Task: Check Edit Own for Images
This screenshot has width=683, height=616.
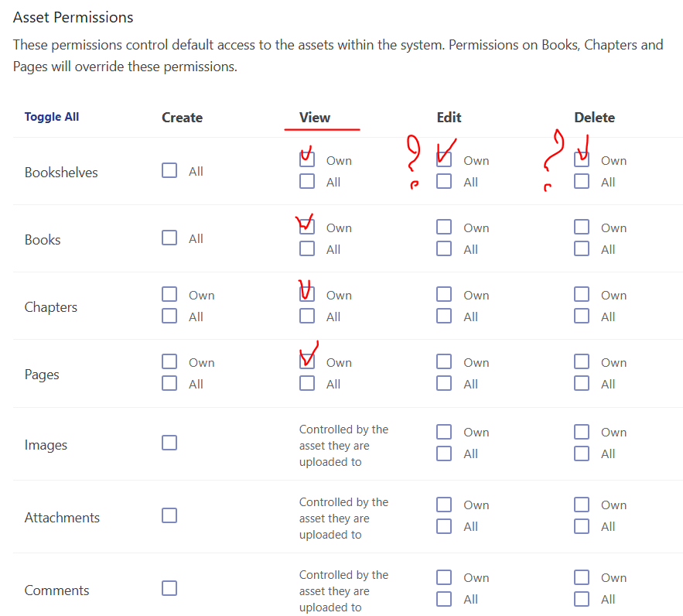Action: pyautogui.click(x=444, y=432)
